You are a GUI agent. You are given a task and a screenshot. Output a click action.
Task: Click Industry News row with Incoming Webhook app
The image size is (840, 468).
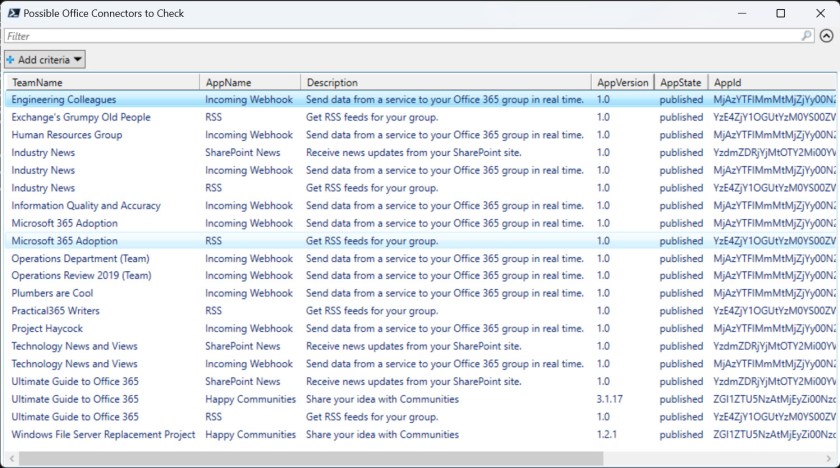coord(421,170)
